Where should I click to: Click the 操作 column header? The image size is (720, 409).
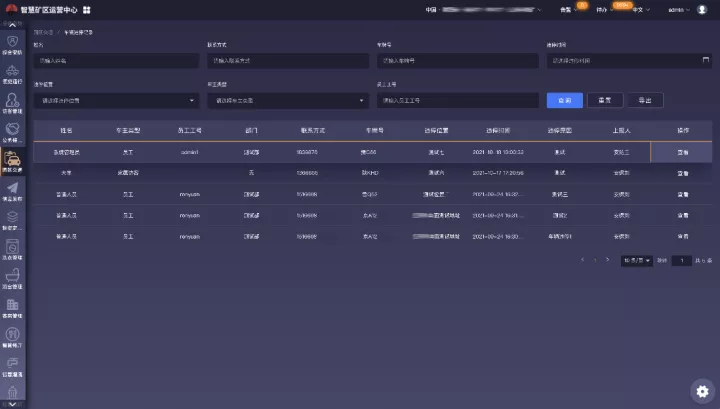683,131
